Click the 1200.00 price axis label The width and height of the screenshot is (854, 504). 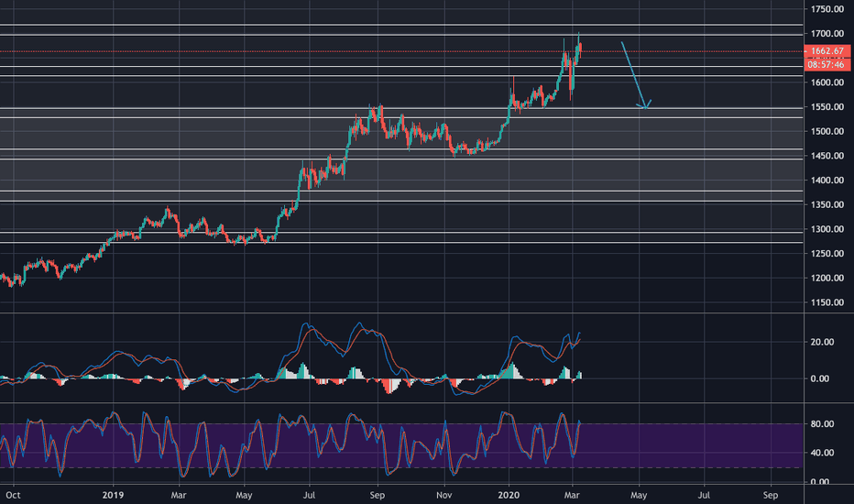coord(827,279)
